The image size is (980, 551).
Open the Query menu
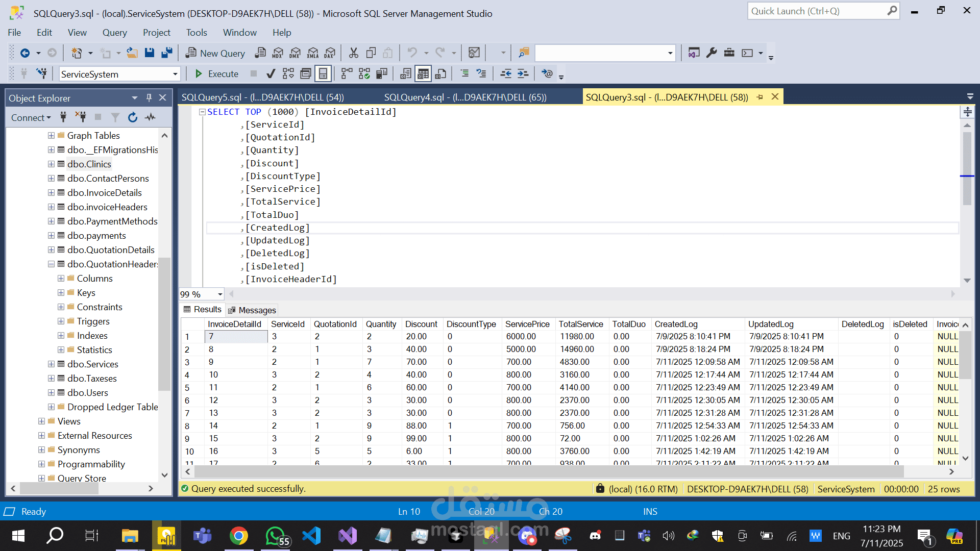(114, 33)
